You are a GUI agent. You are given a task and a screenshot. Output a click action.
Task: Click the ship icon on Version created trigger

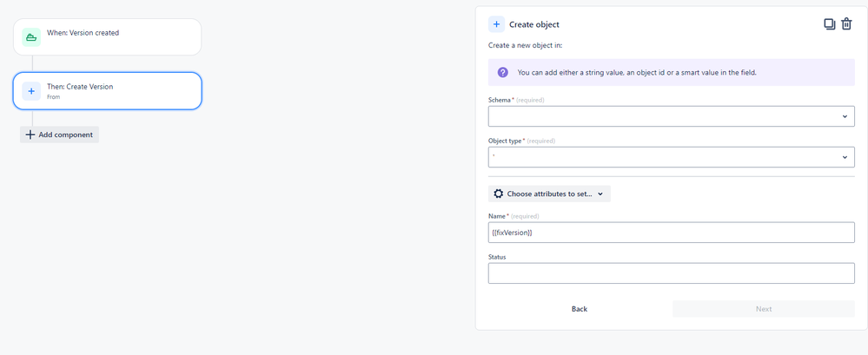tap(31, 37)
